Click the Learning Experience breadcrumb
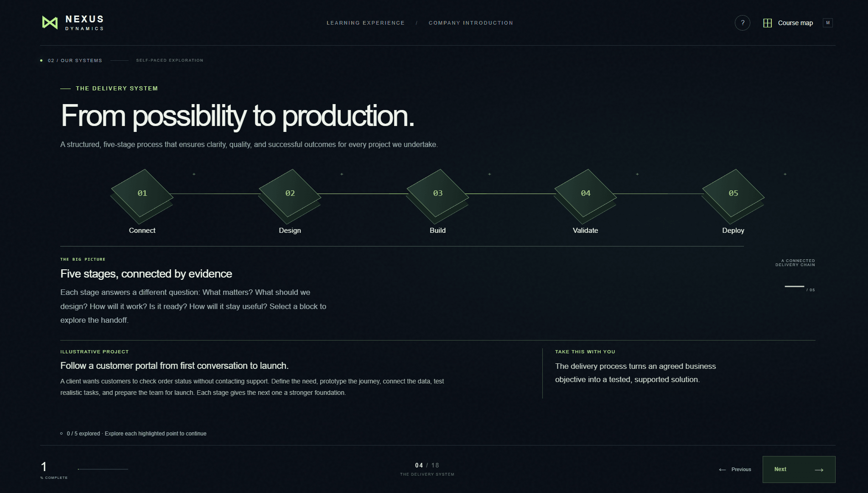Viewport: 868px width, 493px height. pyautogui.click(x=365, y=23)
